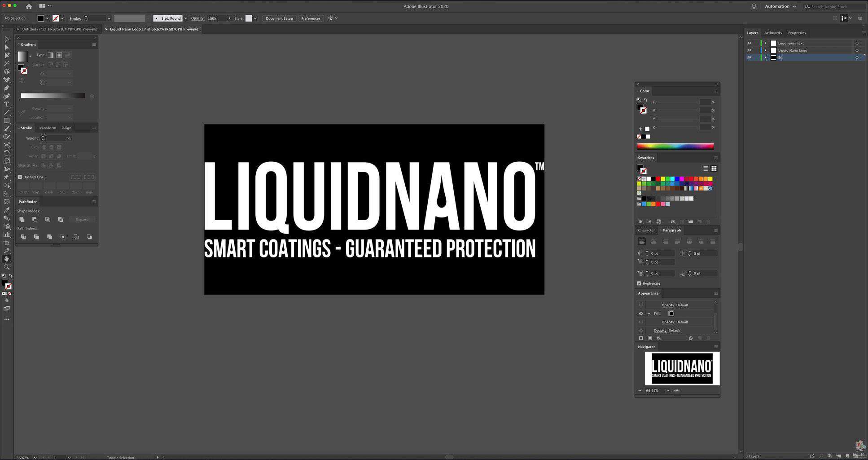Switch Swatches panel to list view
The height and width of the screenshot is (460, 868).
click(x=705, y=168)
